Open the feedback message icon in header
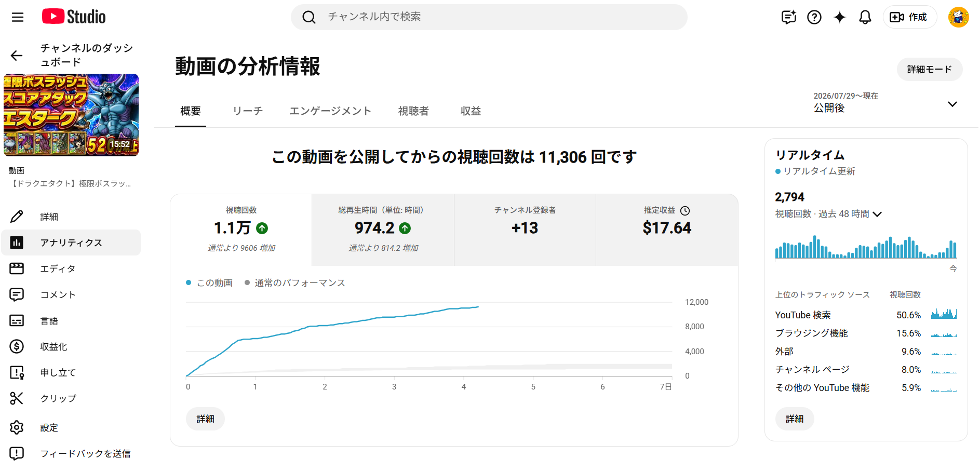 tap(789, 17)
